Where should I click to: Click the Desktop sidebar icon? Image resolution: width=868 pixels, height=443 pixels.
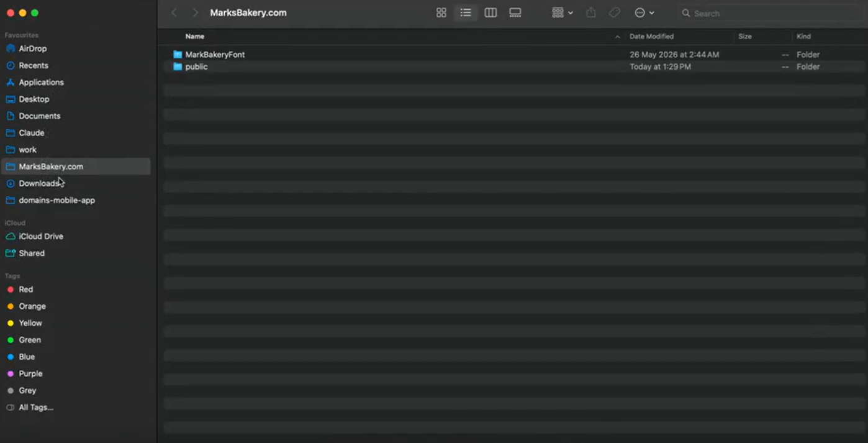tap(11, 99)
